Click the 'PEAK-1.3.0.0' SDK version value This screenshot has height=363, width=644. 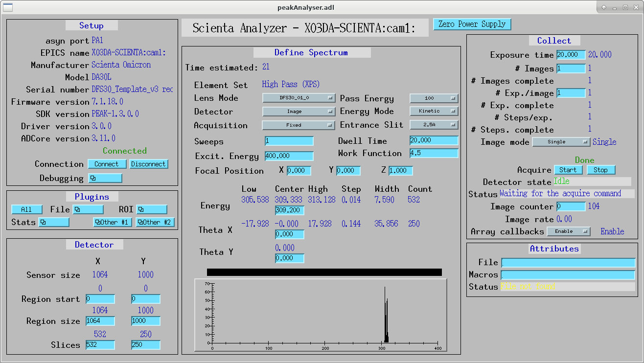coord(115,113)
